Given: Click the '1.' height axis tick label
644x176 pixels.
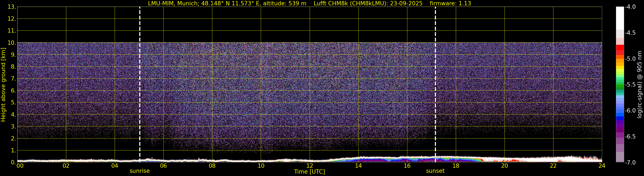Looking at the screenshot, I should point(13,151).
